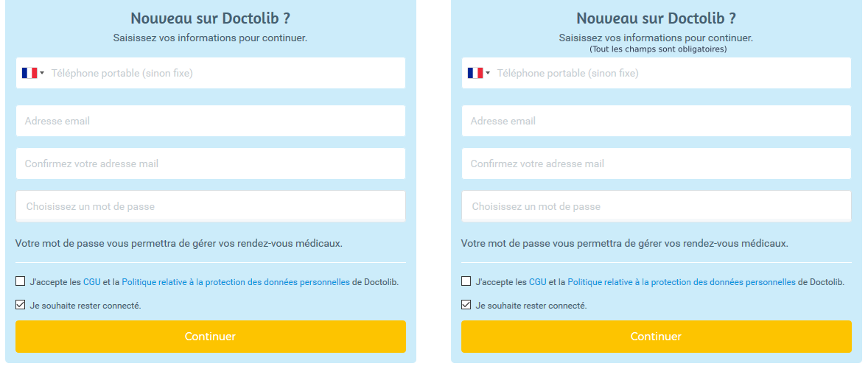Open country code dropdown arrow in left form

(42, 73)
